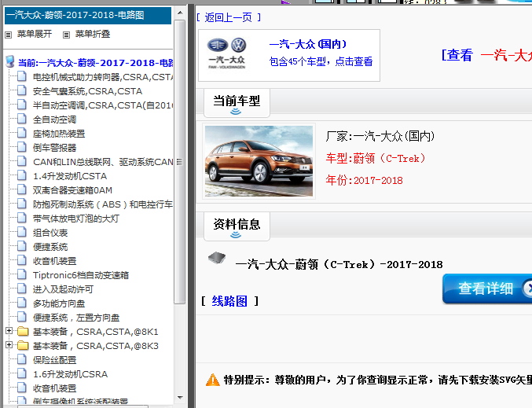Select Tiptronic6档自动变速箱 in the tree
Viewport: 532px width, 408px height.
click(81, 275)
